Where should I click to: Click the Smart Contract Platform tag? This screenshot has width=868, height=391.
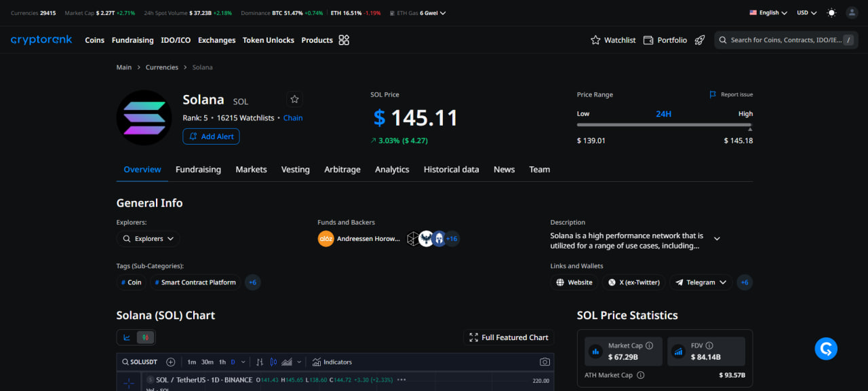195,282
